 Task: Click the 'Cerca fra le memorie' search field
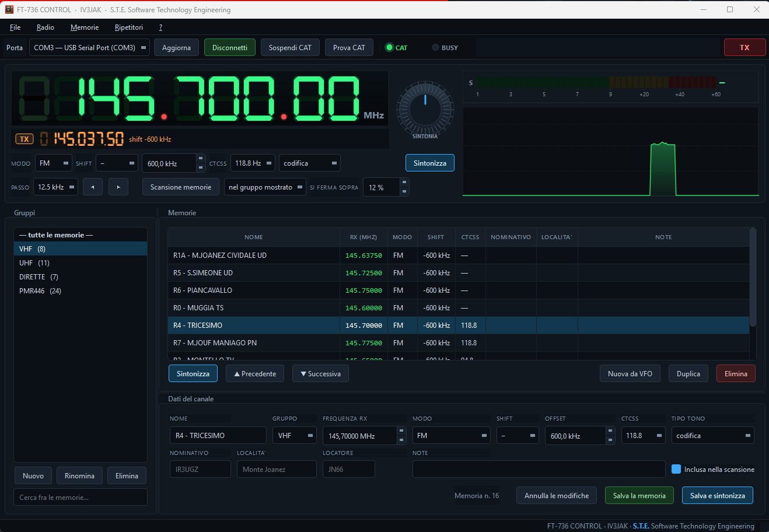point(81,498)
